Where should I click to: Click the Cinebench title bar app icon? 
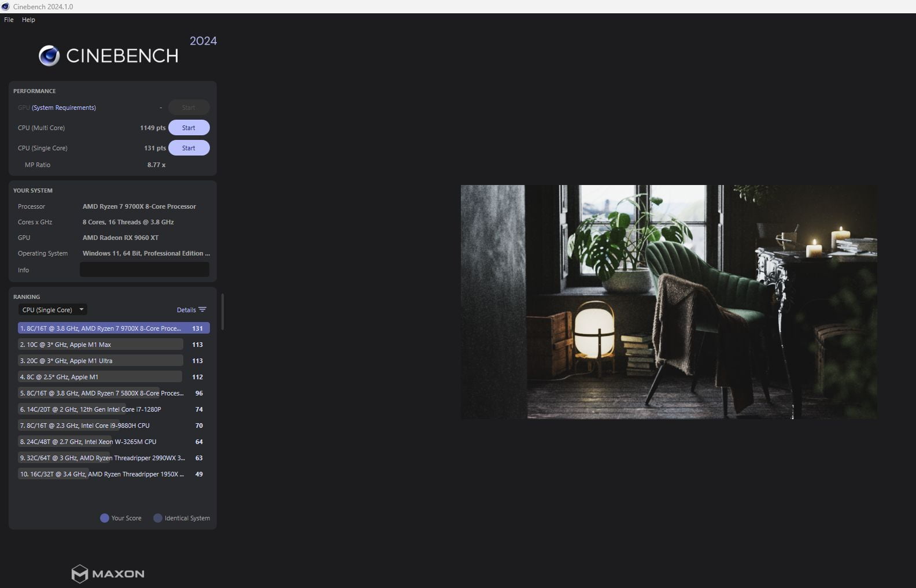[6, 6]
